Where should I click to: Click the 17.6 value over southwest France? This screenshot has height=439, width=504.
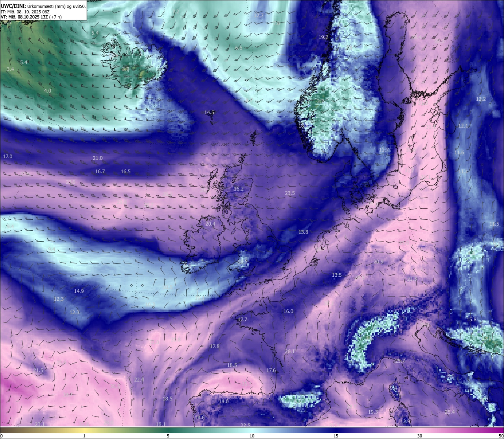(x=271, y=370)
